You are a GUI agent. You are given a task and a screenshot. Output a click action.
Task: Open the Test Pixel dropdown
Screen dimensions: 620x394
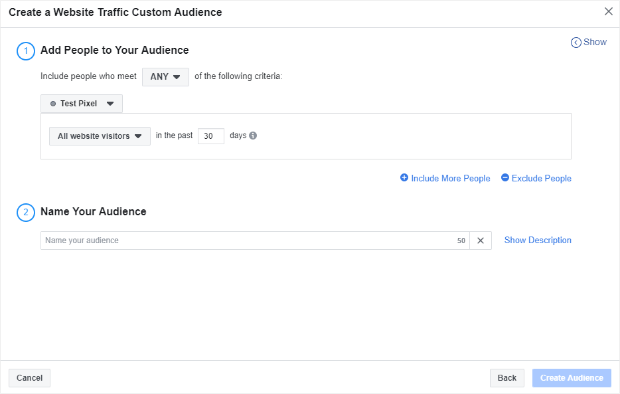click(x=81, y=104)
